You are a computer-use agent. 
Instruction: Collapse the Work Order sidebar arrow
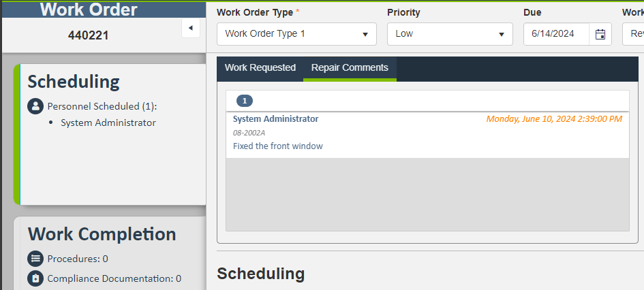(x=191, y=28)
